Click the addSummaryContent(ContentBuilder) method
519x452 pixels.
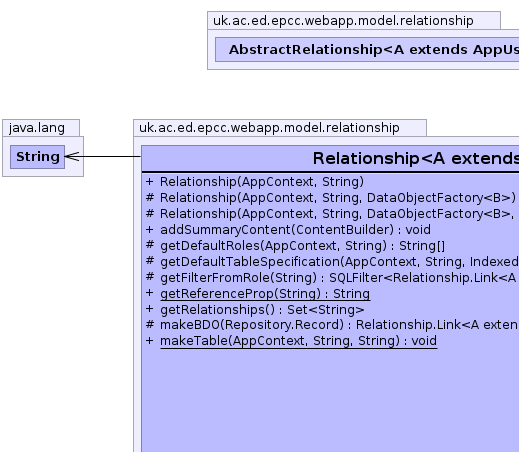295,230
